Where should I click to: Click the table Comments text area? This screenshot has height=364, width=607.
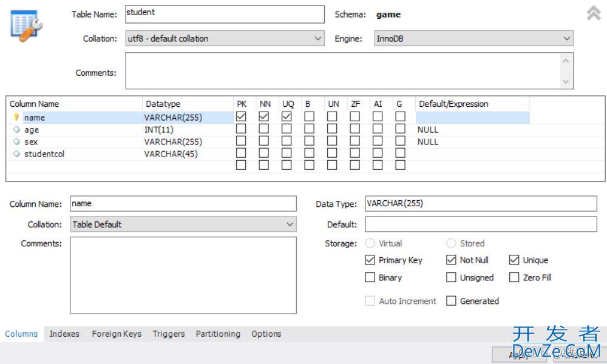point(342,71)
